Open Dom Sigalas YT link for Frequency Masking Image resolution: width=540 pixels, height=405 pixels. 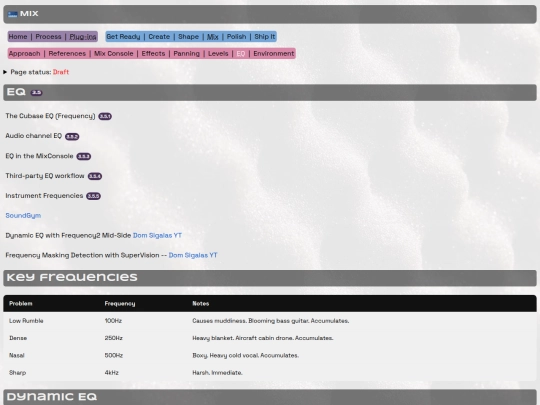point(193,255)
